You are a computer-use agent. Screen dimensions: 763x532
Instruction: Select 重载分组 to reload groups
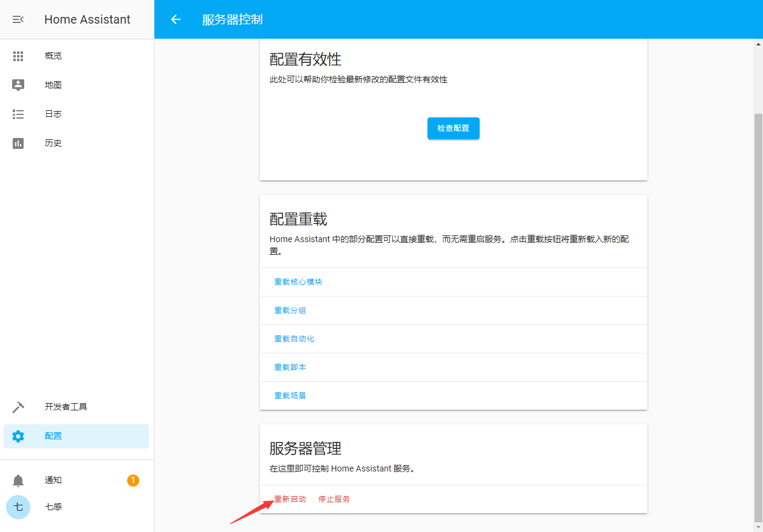point(290,310)
